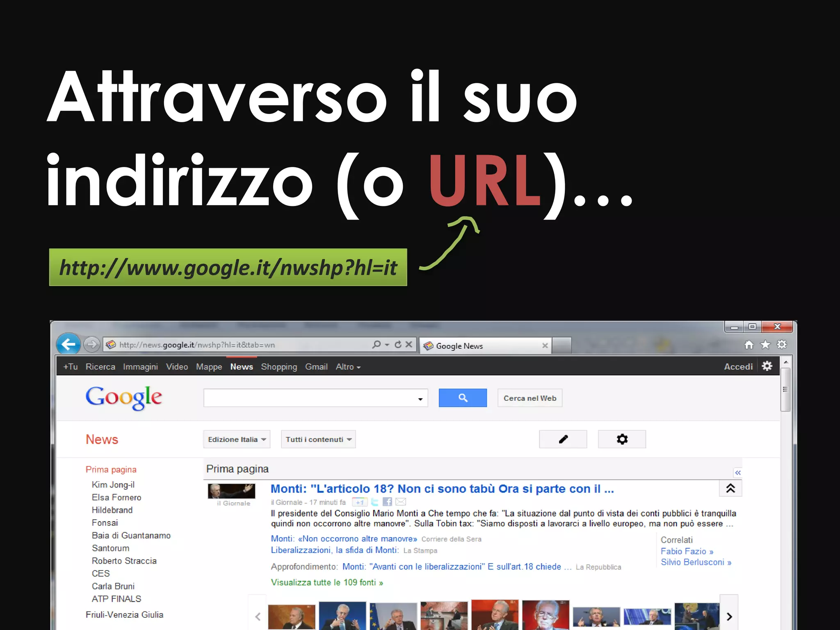Viewport: 840px width, 630px height.
Task: Open a new blank tab
Action: coord(562,345)
